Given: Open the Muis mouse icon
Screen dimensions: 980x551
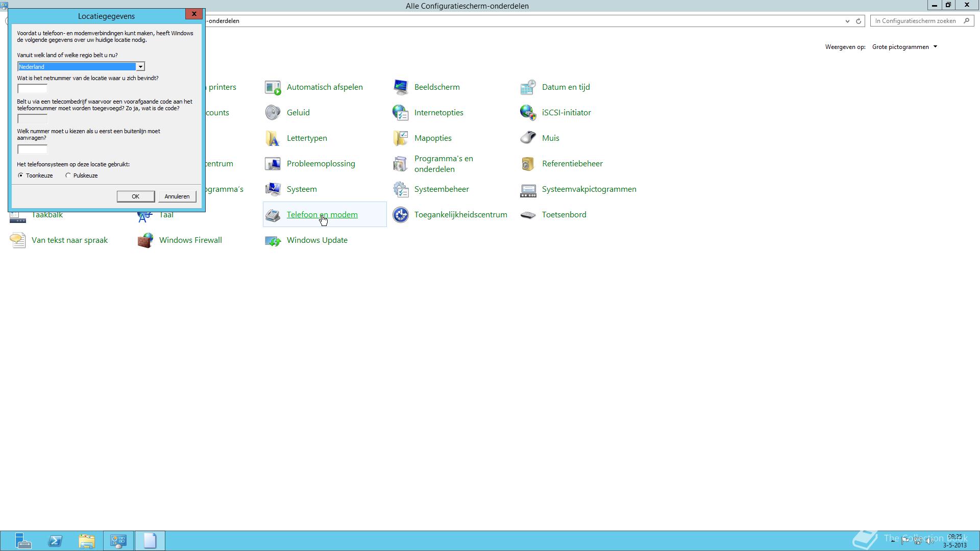Looking at the screenshot, I should pyautogui.click(x=528, y=138).
